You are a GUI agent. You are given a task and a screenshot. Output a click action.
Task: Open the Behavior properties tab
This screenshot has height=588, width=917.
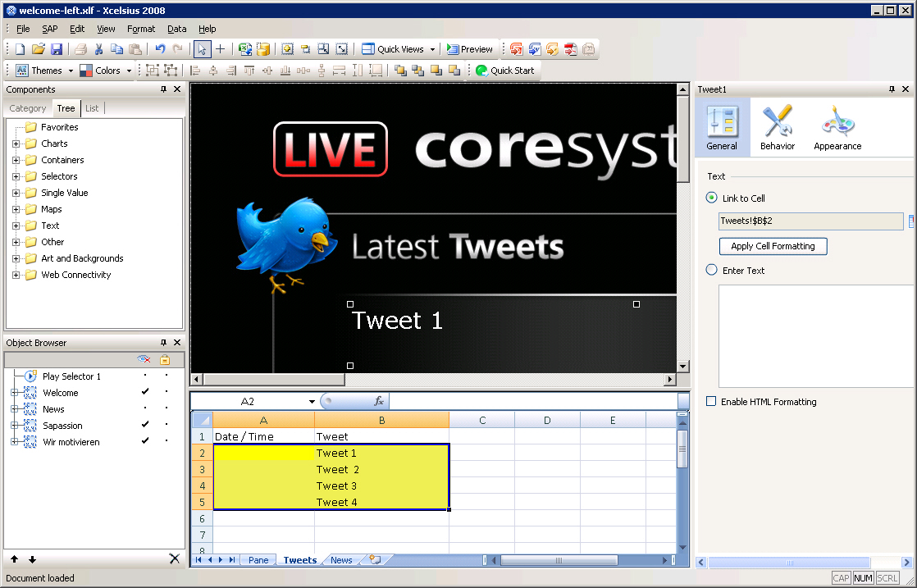778,127
